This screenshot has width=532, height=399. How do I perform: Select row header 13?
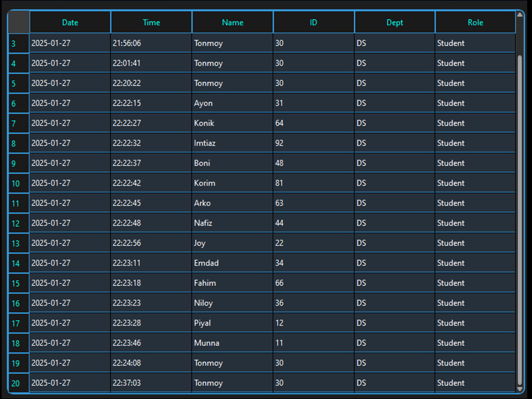[19, 244]
